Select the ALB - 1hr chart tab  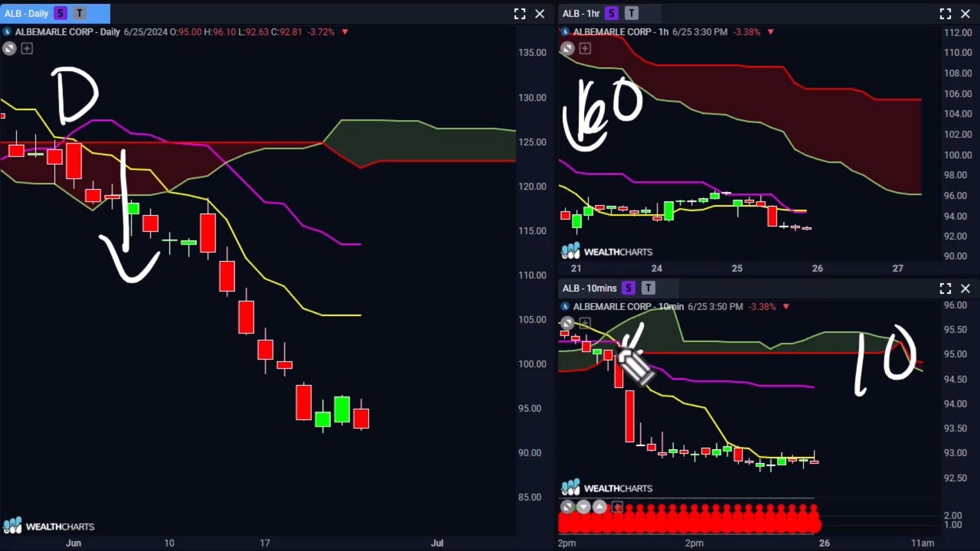pos(610,14)
